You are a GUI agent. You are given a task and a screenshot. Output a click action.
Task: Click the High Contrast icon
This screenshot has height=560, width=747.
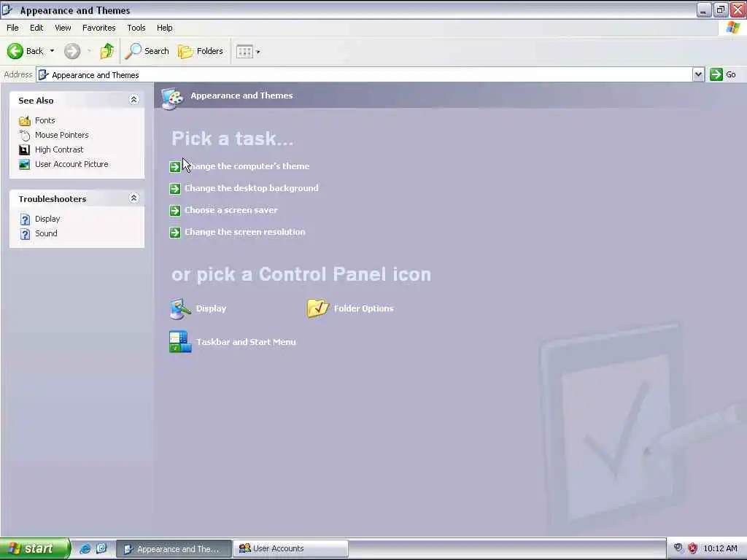pos(24,150)
